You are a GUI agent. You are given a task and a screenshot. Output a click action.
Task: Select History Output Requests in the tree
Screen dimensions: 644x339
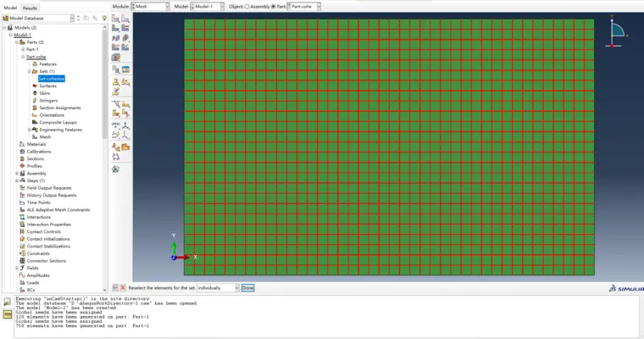(52, 195)
